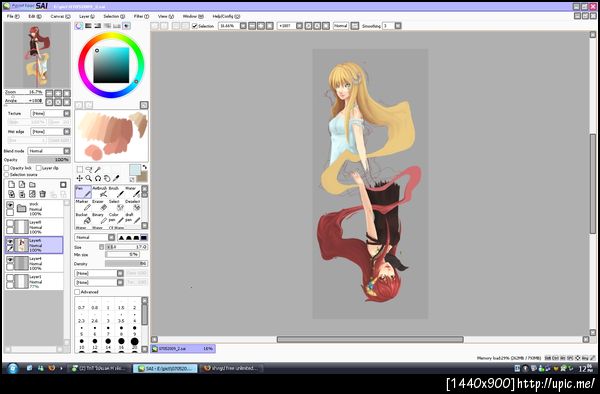Pick the rectangular selection tool
The image size is (600, 394).
[80, 169]
